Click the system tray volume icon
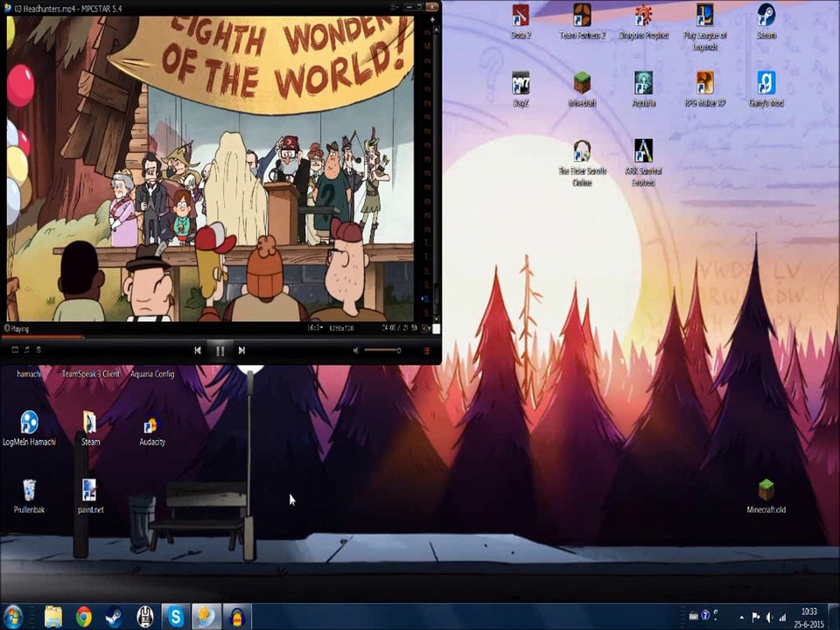The width and height of the screenshot is (840, 630). point(770,617)
